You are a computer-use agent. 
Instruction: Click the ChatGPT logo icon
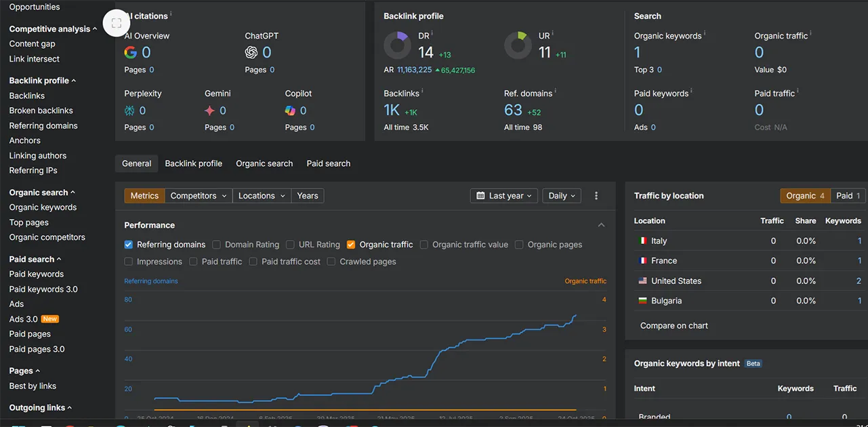tap(251, 52)
